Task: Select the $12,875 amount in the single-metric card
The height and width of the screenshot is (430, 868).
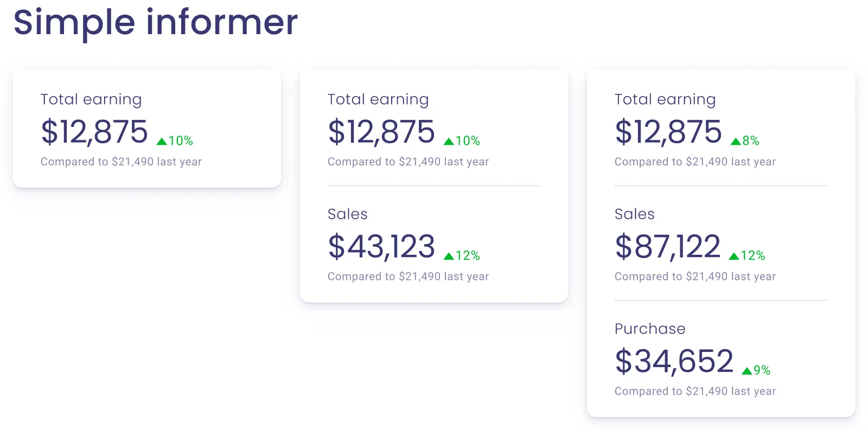Action: [x=94, y=132]
